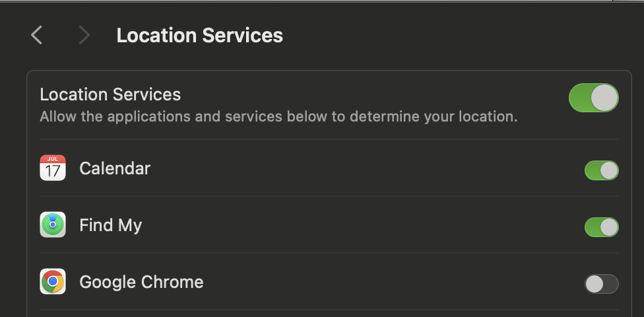Click the forward navigation chevron
The image size is (644, 317).
click(x=84, y=35)
